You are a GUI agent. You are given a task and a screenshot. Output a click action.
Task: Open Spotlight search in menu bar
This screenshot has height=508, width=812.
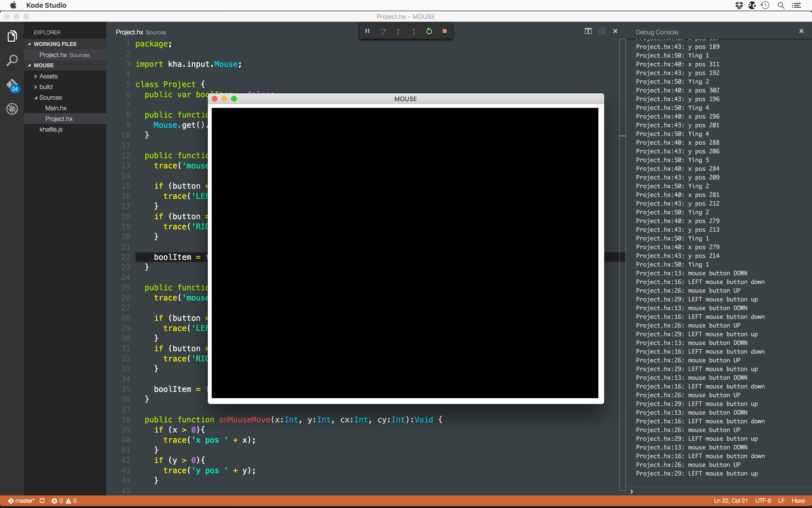click(x=781, y=5)
